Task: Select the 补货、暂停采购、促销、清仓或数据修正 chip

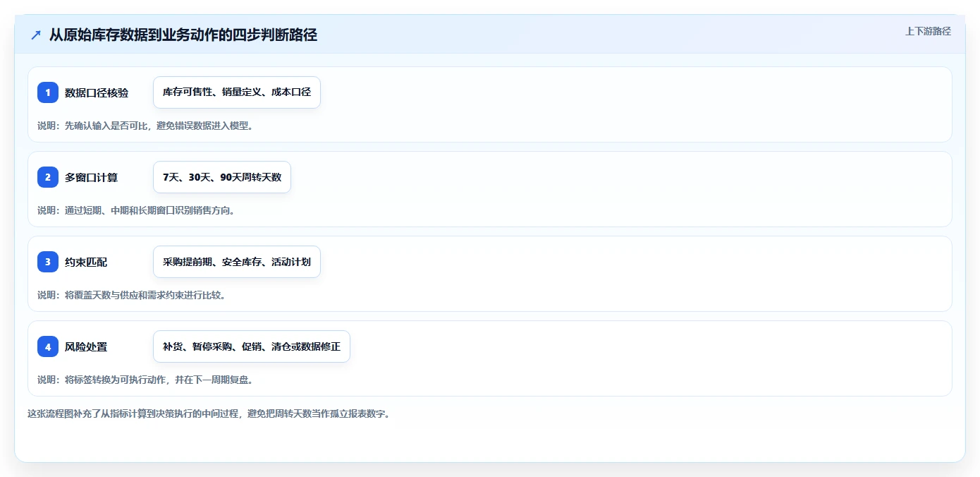Action: 252,346
